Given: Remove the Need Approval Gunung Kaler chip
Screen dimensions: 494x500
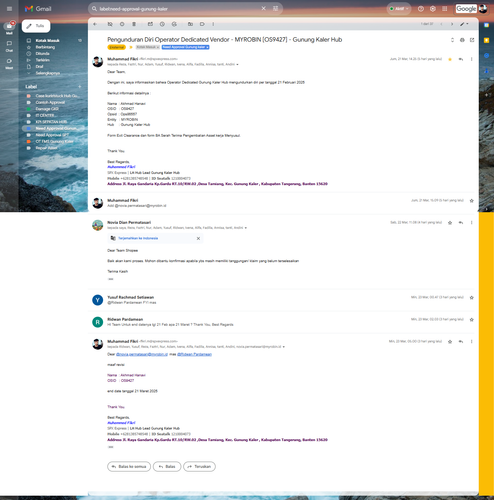Looking at the screenshot, I should pyautogui.click(x=207, y=47).
